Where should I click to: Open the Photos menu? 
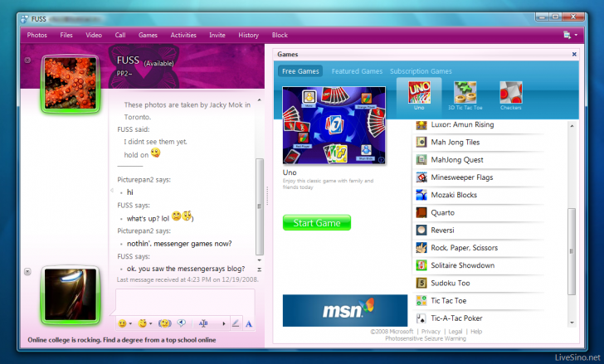pyautogui.click(x=37, y=35)
